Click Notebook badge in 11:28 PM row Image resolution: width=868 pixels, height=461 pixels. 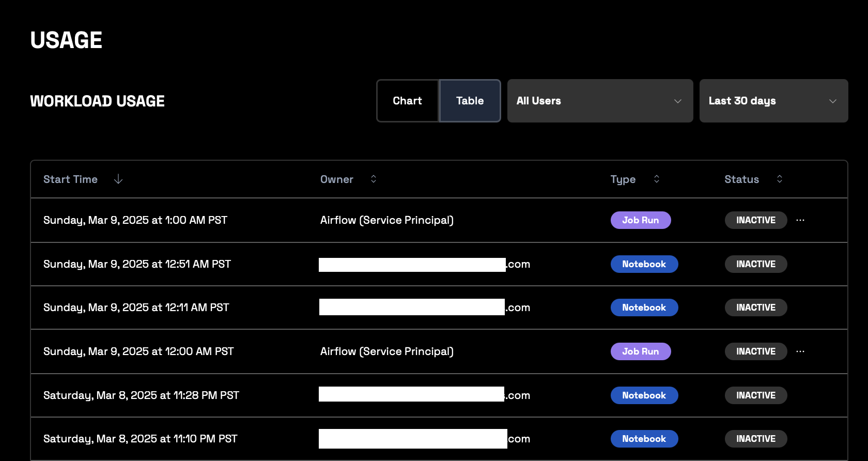[644, 395]
